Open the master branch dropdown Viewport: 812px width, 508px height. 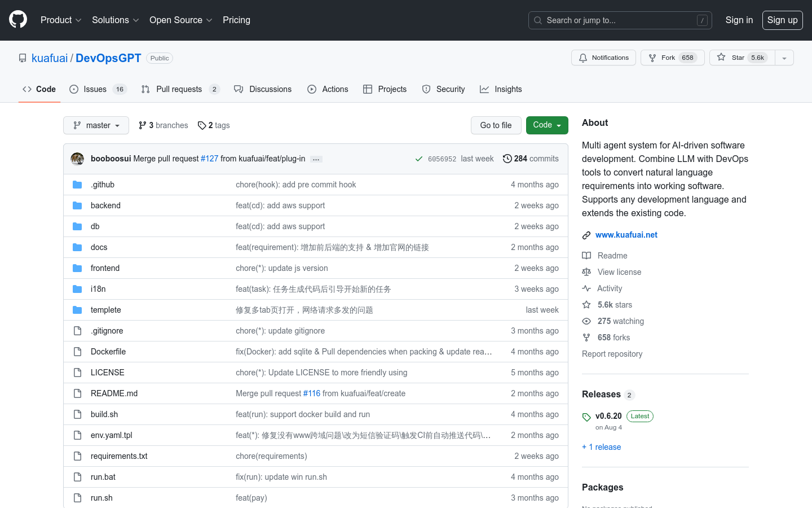click(96, 125)
